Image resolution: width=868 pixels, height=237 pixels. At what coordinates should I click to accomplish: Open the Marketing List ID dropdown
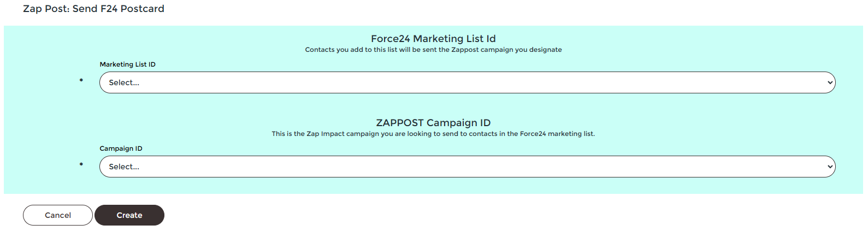click(467, 82)
